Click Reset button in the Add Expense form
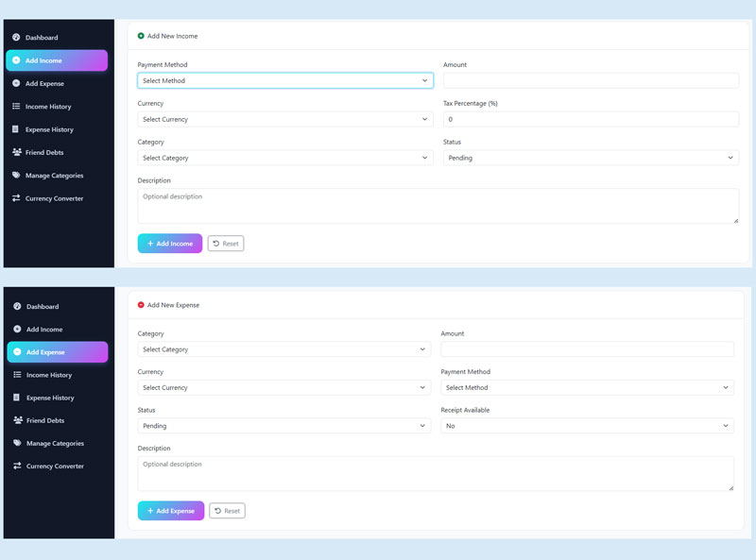This screenshot has height=560, width=756. coord(227,511)
